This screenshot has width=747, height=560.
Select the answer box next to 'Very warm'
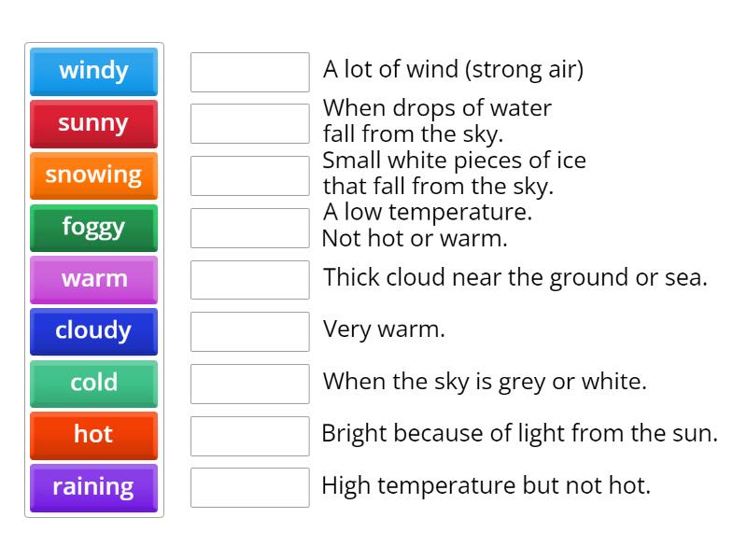click(249, 329)
